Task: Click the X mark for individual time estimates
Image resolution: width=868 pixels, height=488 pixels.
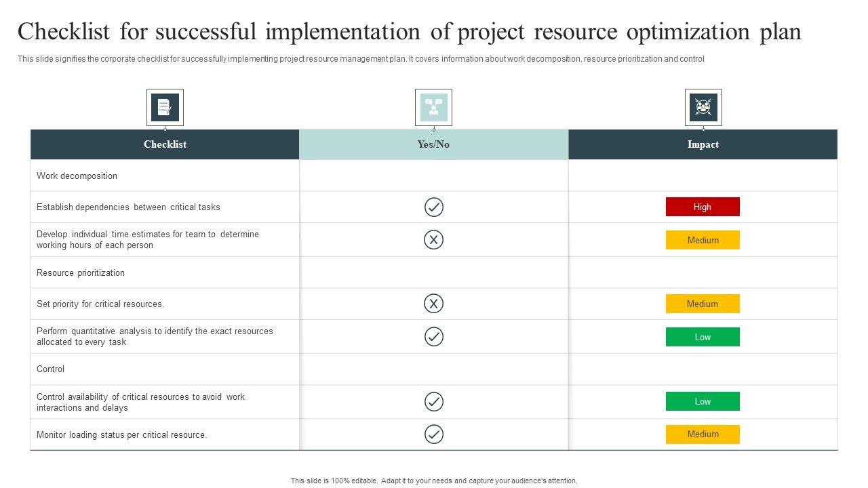Action: coord(434,239)
